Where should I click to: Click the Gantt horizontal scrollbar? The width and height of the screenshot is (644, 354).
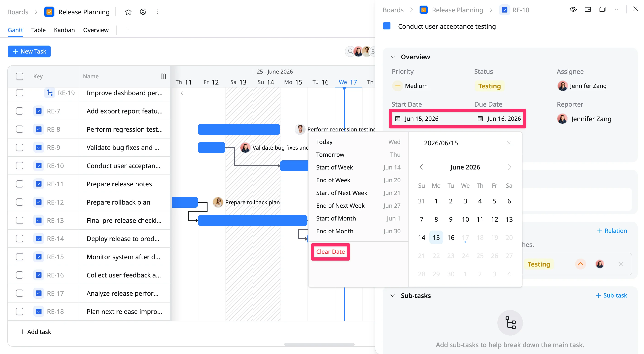coord(319,344)
